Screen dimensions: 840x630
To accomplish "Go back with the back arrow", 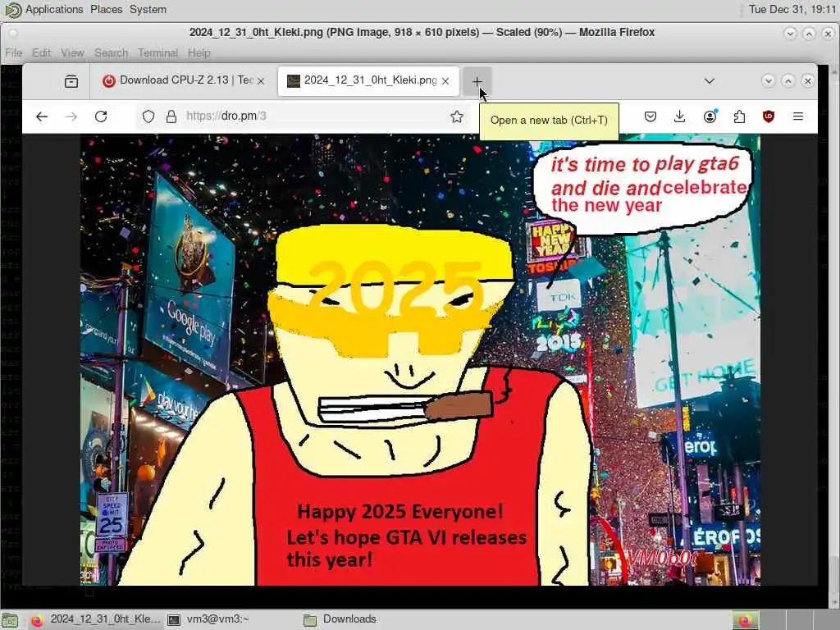I will tap(42, 116).
